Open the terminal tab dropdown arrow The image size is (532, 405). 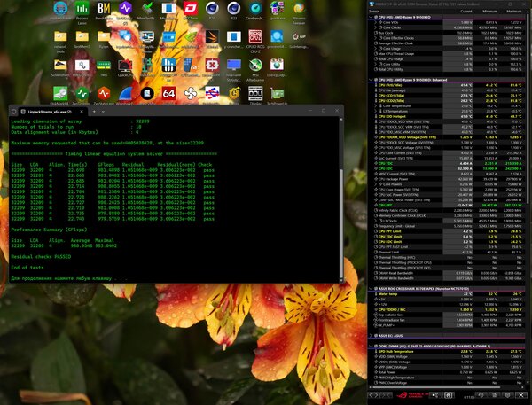[x=103, y=112]
